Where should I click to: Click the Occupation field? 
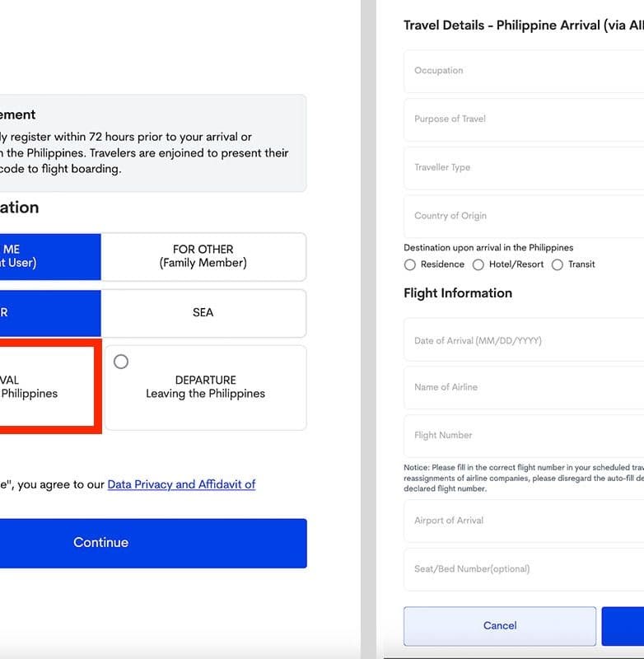[x=524, y=71]
